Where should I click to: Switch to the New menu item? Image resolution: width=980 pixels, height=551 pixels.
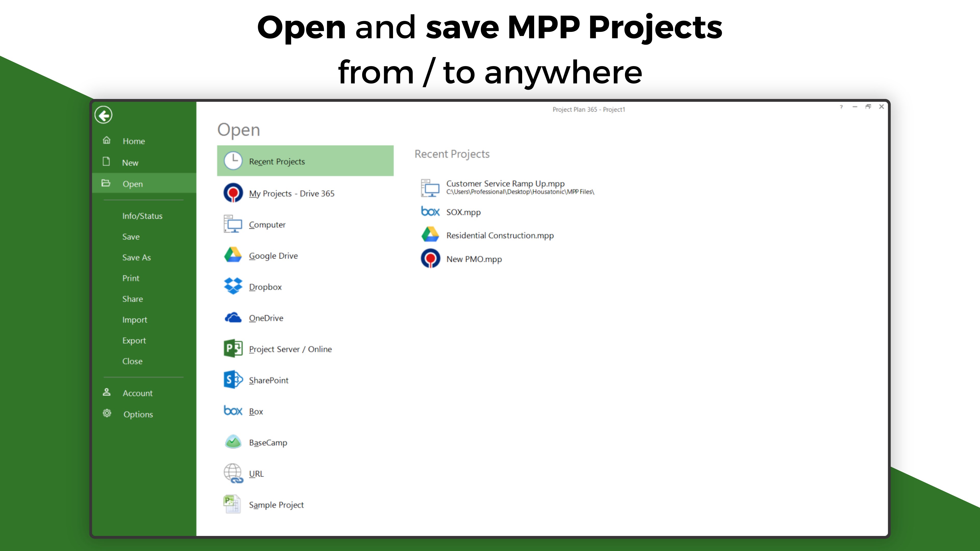(x=130, y=162)
